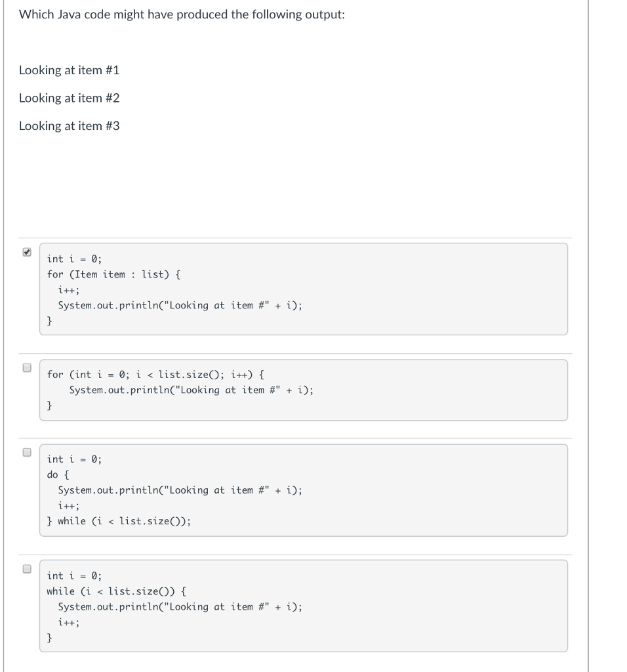Click the 'while (i < list.size())' line in fourth option
This screenshot has width=627, height=672.
pos(115,591)
